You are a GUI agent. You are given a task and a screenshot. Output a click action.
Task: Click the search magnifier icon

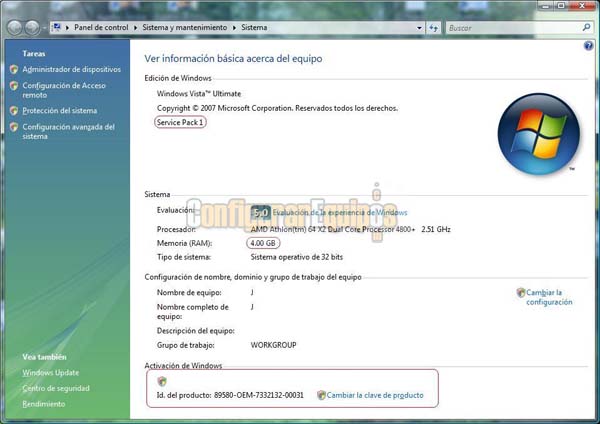tap(586, 27)
